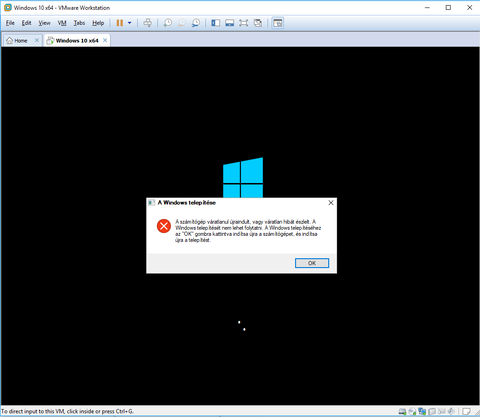Click the sound card status icon

[x=451, y=411]
